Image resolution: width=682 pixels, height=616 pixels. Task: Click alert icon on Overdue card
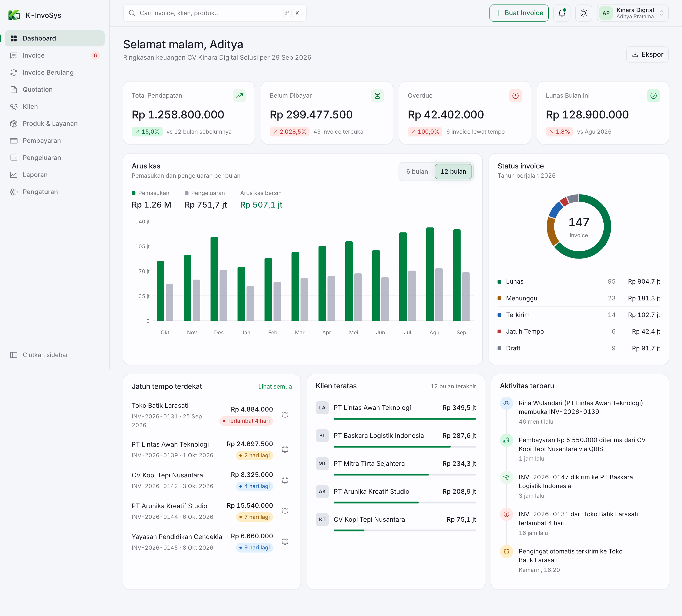(x=515, y=96)
